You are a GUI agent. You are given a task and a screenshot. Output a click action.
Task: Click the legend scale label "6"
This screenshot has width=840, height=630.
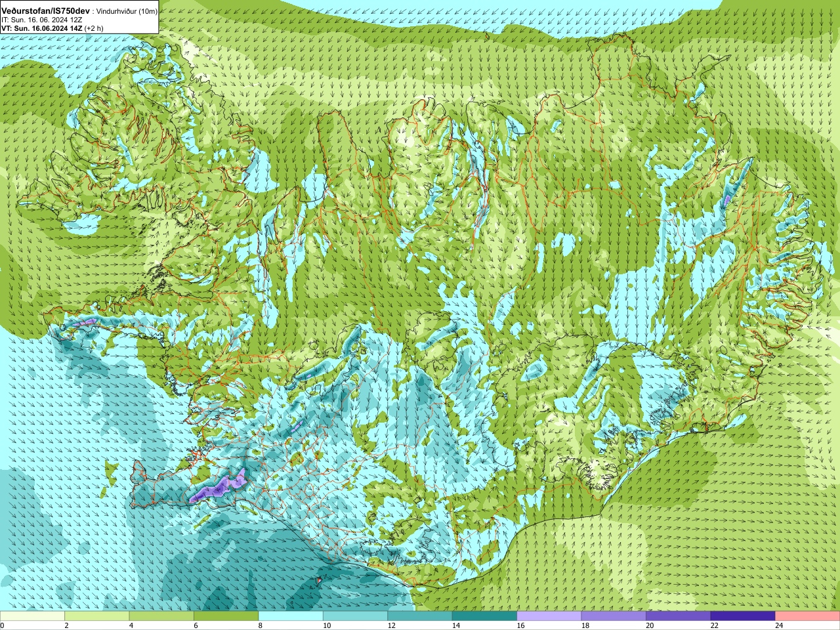click(x=196, y=625)
